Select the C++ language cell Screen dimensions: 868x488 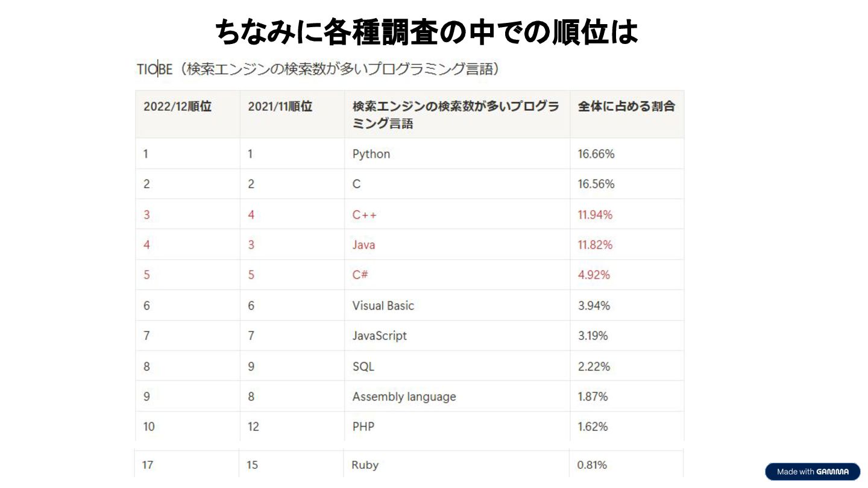pos(364,214)
